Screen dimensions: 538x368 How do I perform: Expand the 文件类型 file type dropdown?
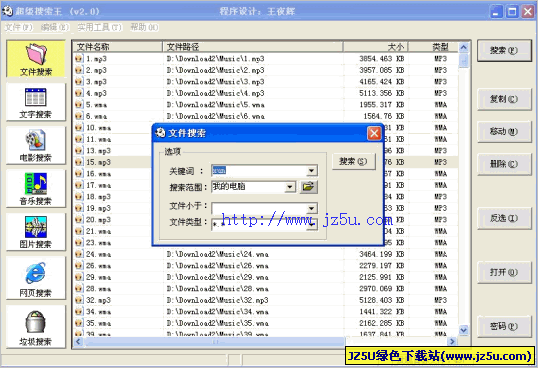tap(312, 224)
